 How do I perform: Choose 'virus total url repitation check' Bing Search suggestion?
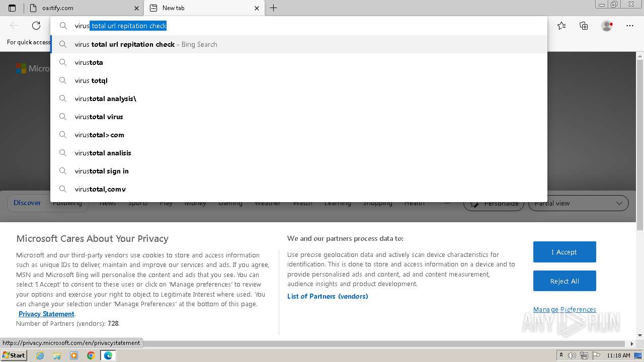(299, 44)
